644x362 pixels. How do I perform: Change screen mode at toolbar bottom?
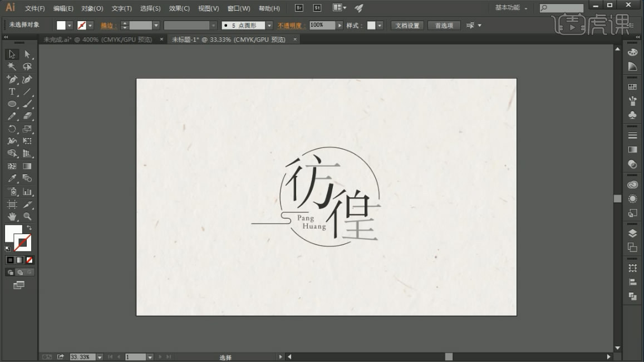click(19, 285)
